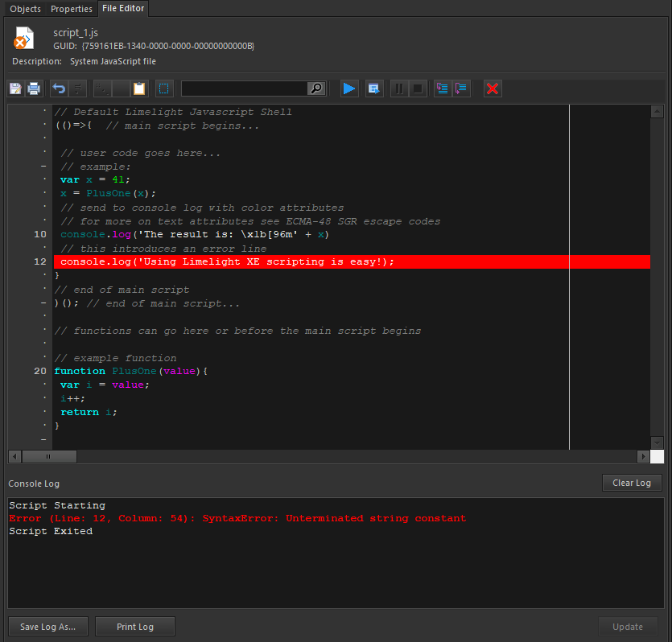Screen dimensions: 672x642
Task: Click the Save file icon in the toolbar
Action: pyautogui.click(x=16, y=88)
